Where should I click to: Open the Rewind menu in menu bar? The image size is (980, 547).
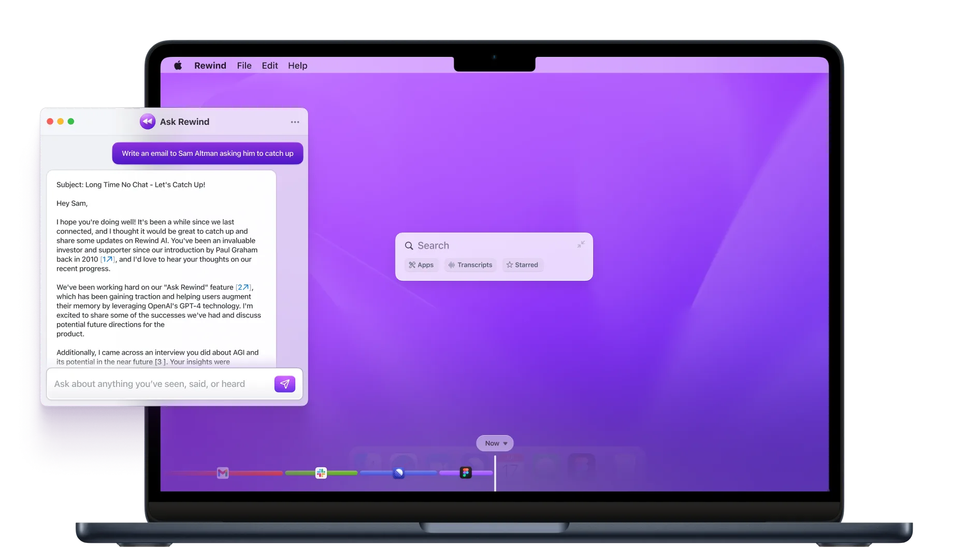(210, 65)
